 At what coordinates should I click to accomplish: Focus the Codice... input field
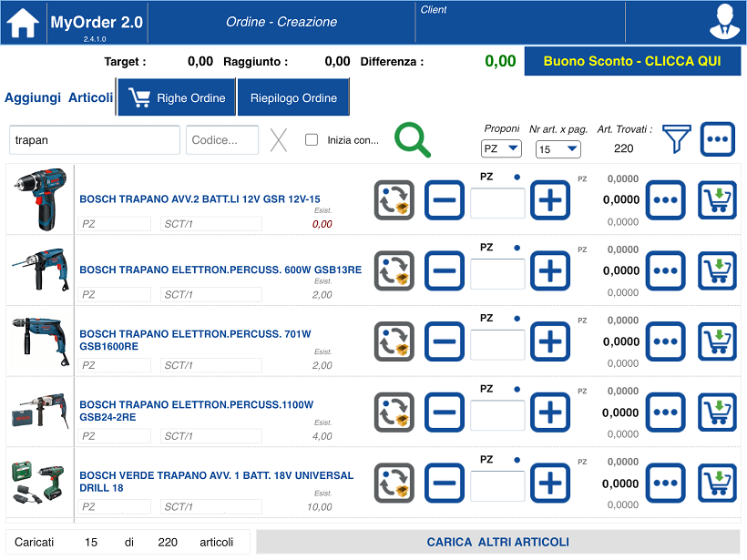pos(222,140)
